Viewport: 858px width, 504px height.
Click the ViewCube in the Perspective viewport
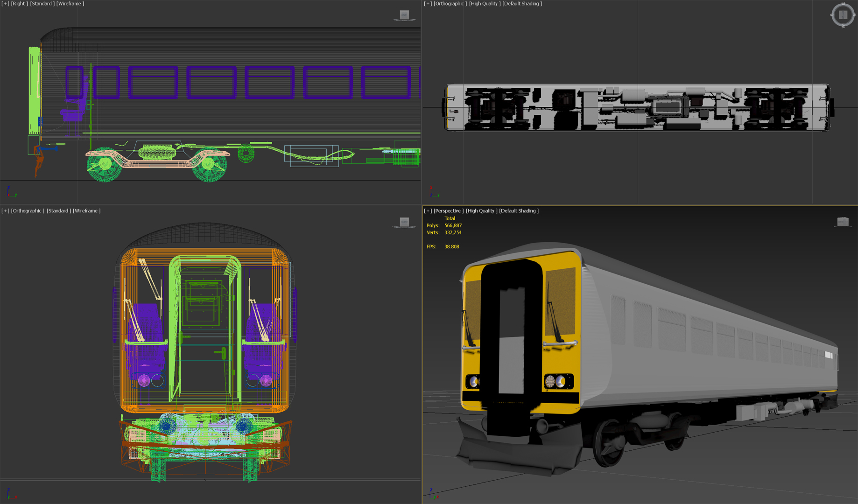coord(842,222)
